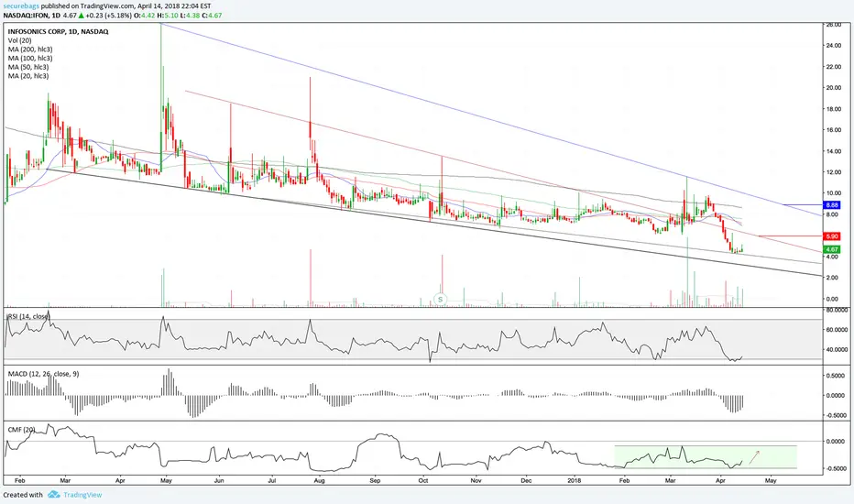854x504 pixels.
Task: Click the Oct label on time axis
Action: tap(423, 480)
